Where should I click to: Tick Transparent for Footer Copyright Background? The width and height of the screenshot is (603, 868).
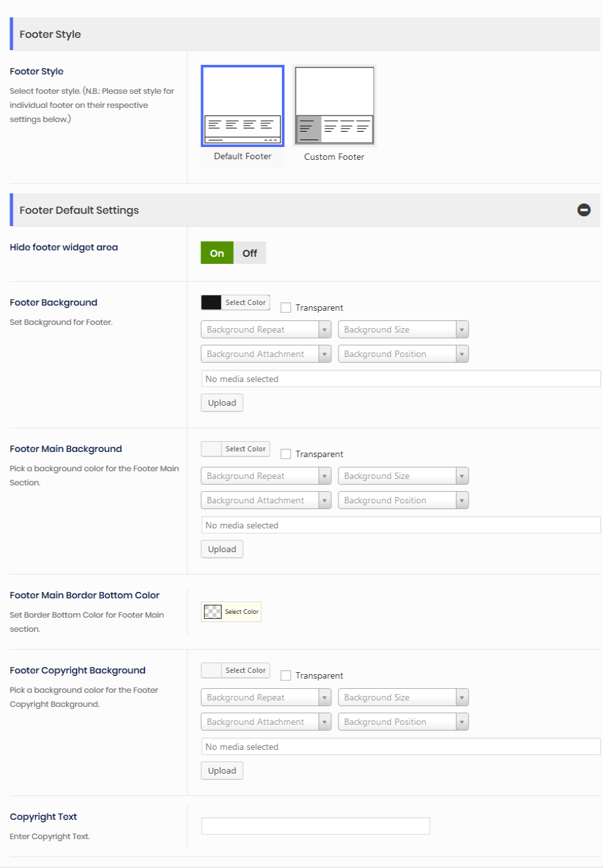(x=286, y=675)
